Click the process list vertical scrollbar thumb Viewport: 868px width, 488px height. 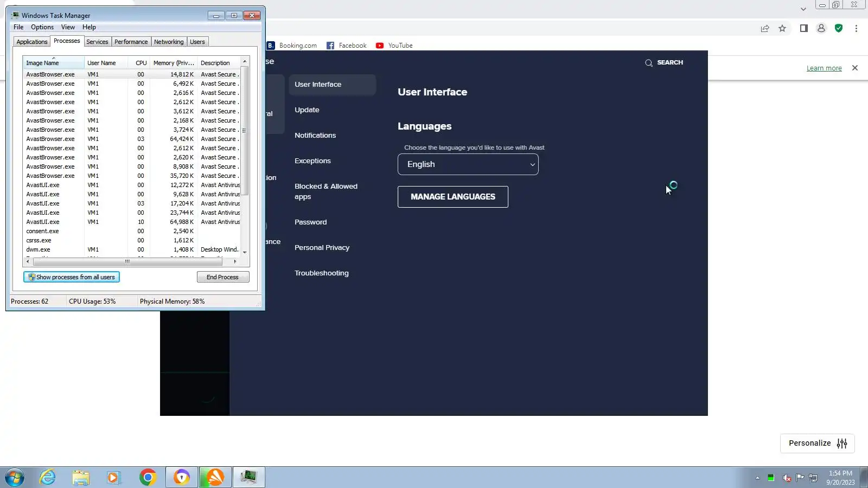pos(245,131)
